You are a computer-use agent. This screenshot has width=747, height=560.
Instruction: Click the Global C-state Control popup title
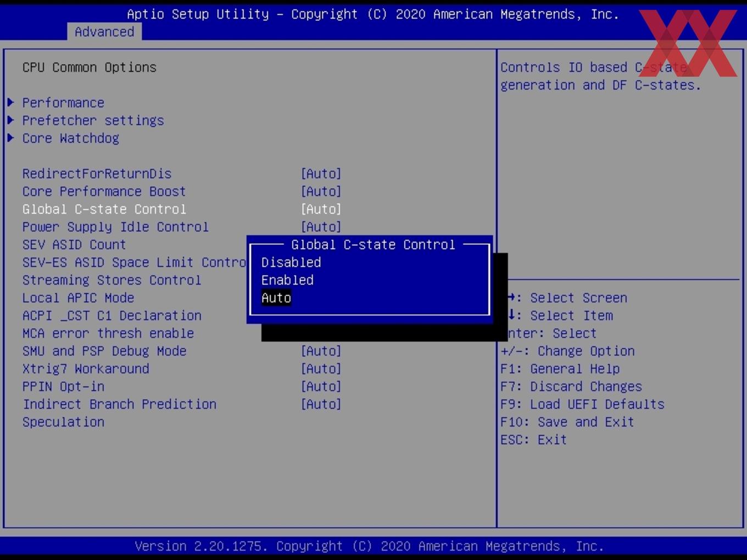point(373,244)
